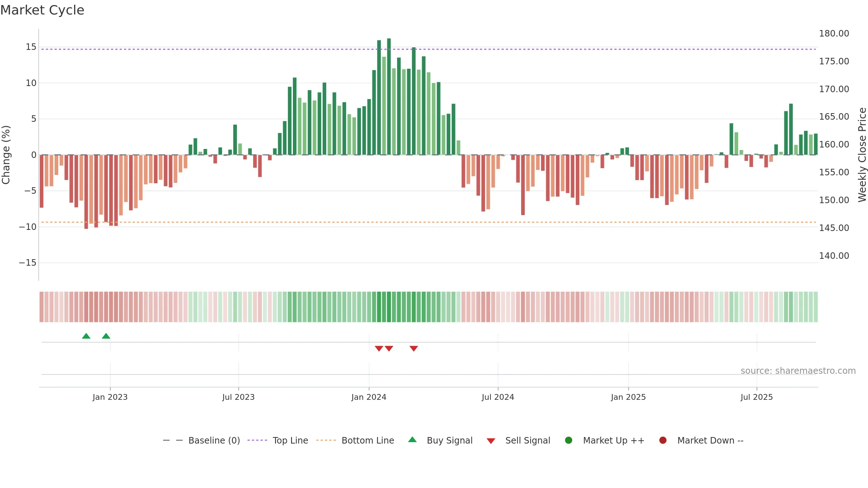This screenshot has width=868, height=488.
Task: Click the Jul 2023 axis label
Action: coord(238,397)
